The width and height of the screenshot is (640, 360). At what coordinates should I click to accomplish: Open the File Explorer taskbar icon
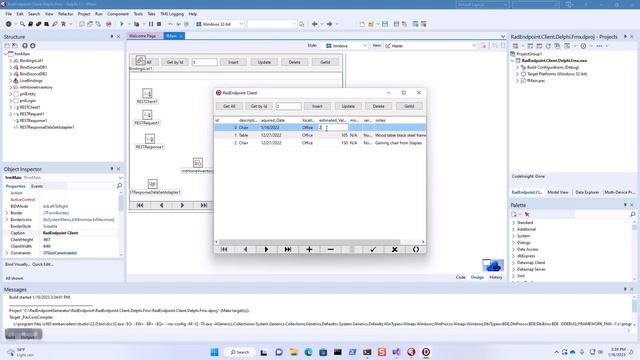293,352
